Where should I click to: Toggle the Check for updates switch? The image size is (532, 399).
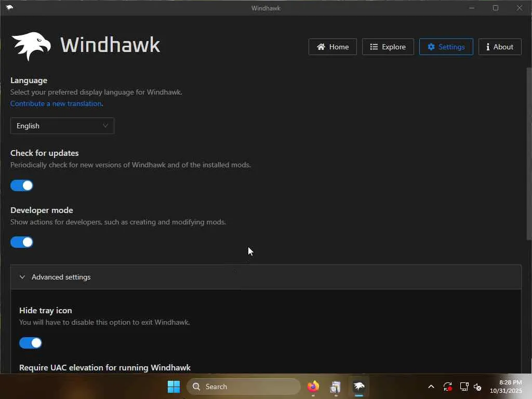click(x=22, y=185)
